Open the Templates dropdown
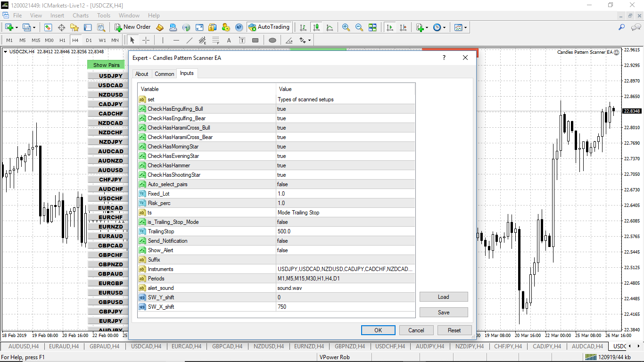644x362 pixels. (x=461, y=27)
